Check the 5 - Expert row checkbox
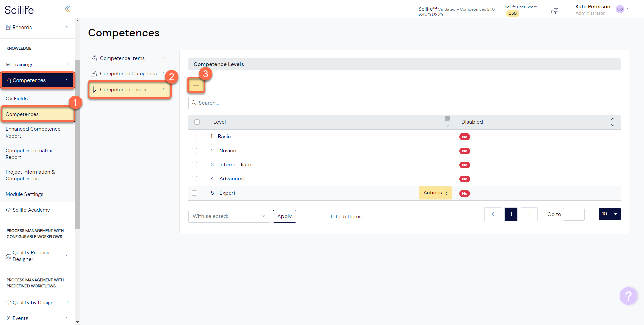This screenshot has height=325, width=644. [194, 193]
